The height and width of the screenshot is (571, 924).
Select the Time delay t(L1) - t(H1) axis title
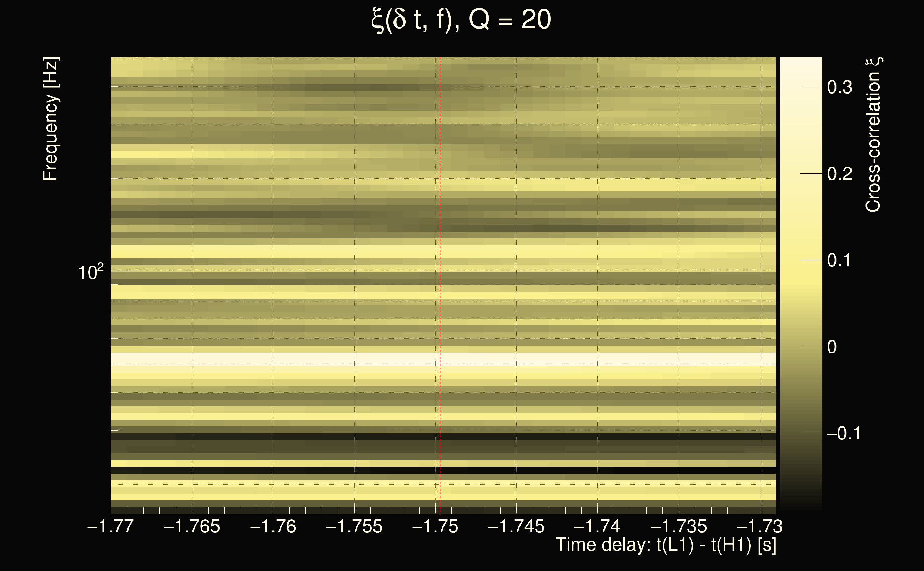[666, 545]
